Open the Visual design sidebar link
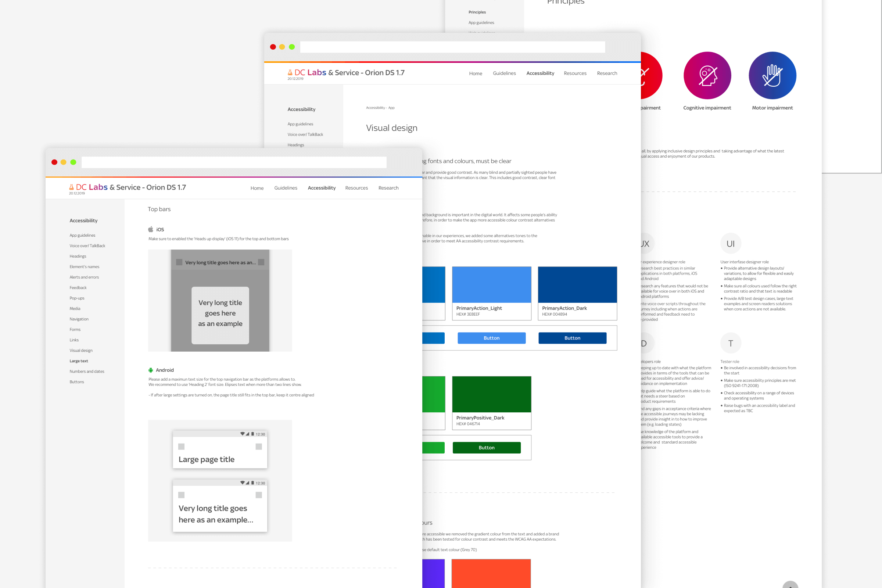The height and width of the screenshot is (588, 882). click(80, 350)
